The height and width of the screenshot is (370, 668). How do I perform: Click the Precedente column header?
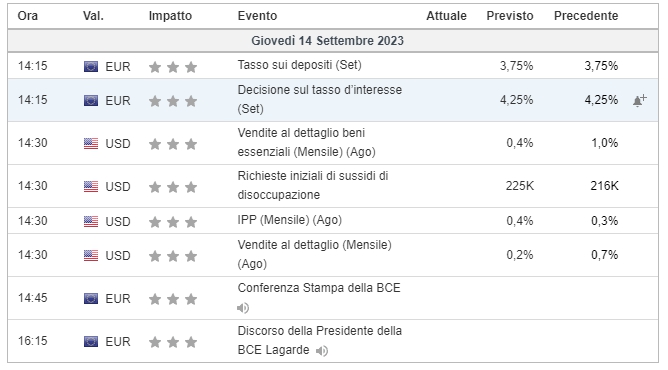(586, 16)
